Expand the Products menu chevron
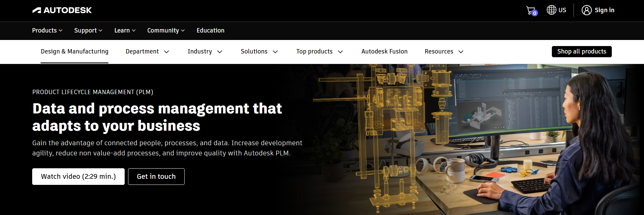Viewport: 644px width, 215px height. click(x=61, y=30)
